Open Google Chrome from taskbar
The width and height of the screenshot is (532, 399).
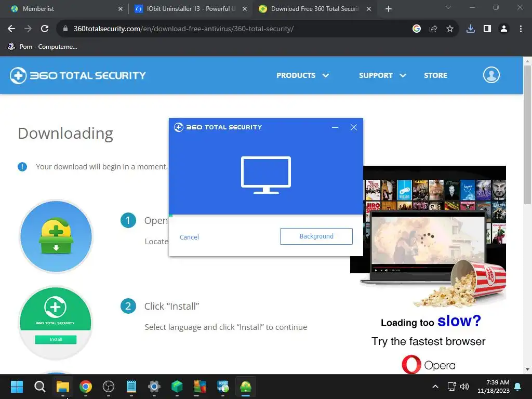point(86,387)
